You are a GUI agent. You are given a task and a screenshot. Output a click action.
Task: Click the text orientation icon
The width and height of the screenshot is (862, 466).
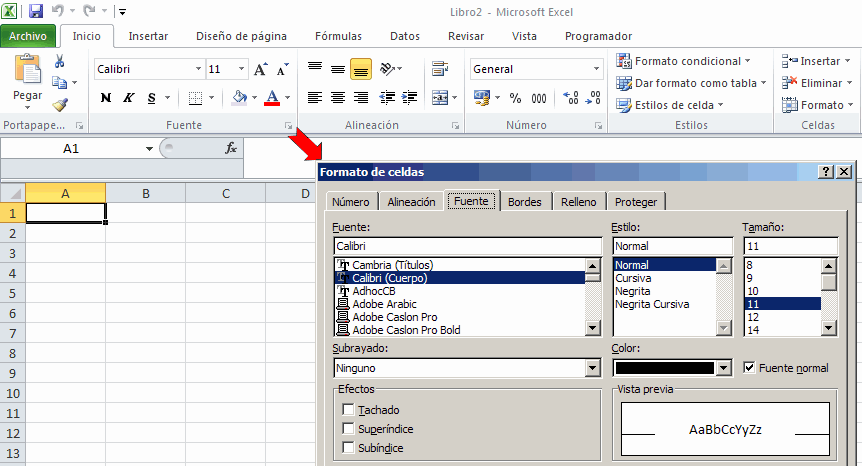387,69
